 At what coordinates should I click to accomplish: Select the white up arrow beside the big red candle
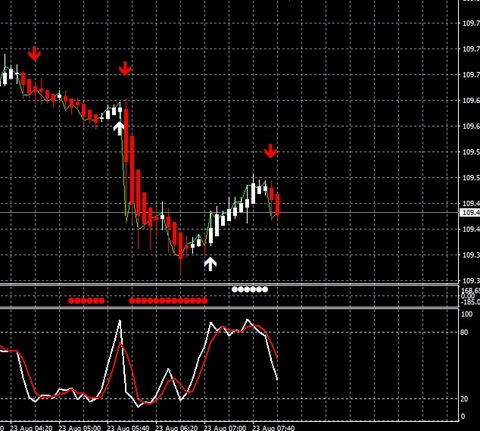[x=119, y=128]
